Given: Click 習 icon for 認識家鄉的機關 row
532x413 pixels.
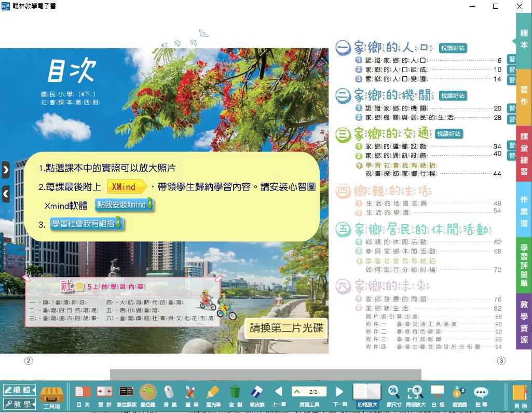Looking at the screenshot, I should coord(512,108).
